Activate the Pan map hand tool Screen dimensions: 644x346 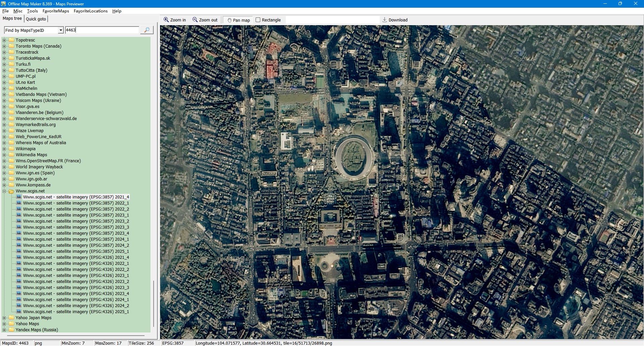pyautogui.click(x=238, y=20)
